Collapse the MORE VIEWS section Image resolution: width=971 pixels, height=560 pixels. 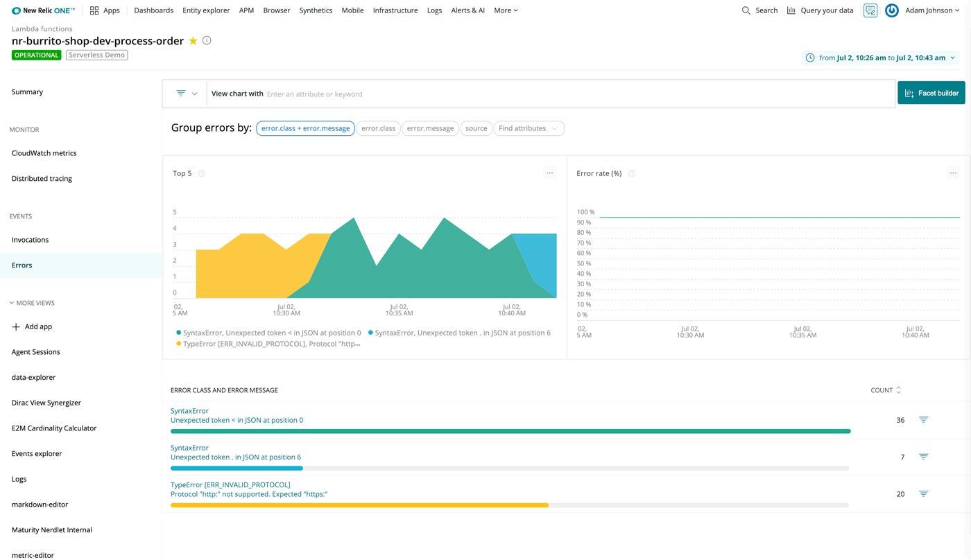click(x=32, y=303)
